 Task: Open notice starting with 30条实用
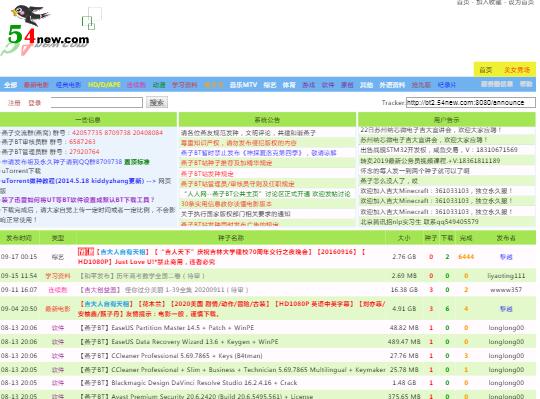click(226, 204)
